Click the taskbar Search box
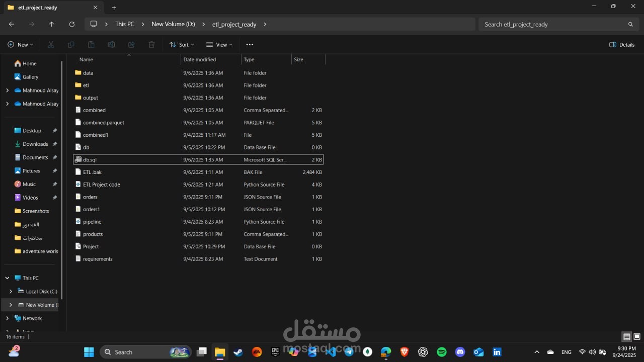 point(145,352)
